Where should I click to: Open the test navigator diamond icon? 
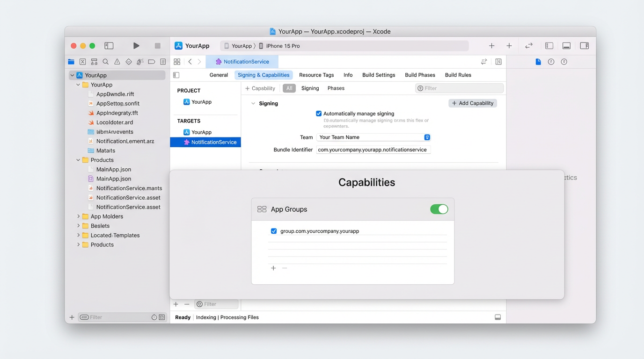coord(128,61)
